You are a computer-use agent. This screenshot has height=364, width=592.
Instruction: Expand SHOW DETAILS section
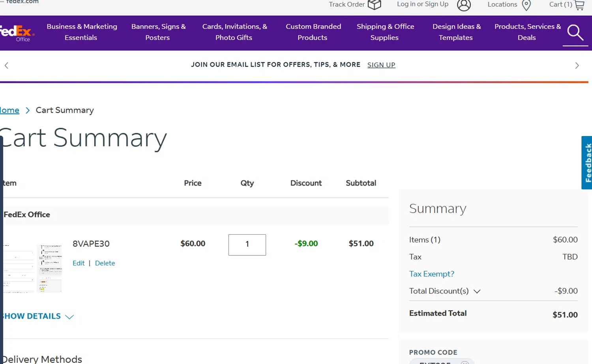pos(37,316)
